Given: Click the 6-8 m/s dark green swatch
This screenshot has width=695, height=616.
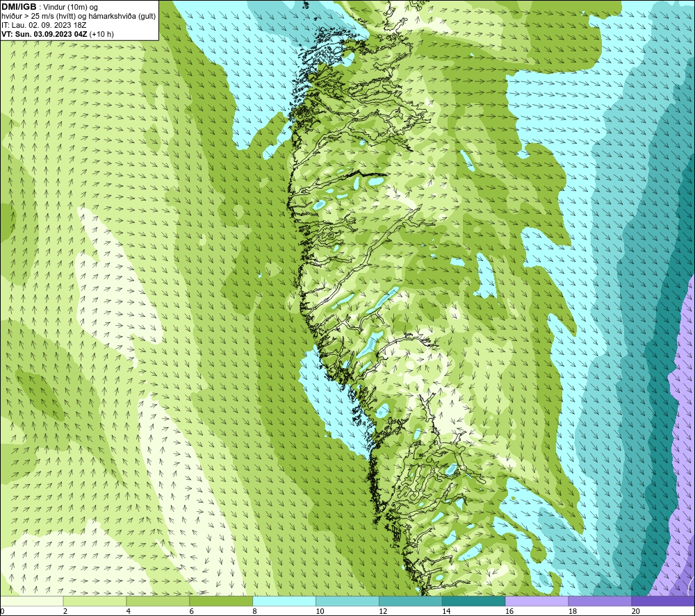Looking at the screenshot, I should pyautogui.click(x=221, y=601).
